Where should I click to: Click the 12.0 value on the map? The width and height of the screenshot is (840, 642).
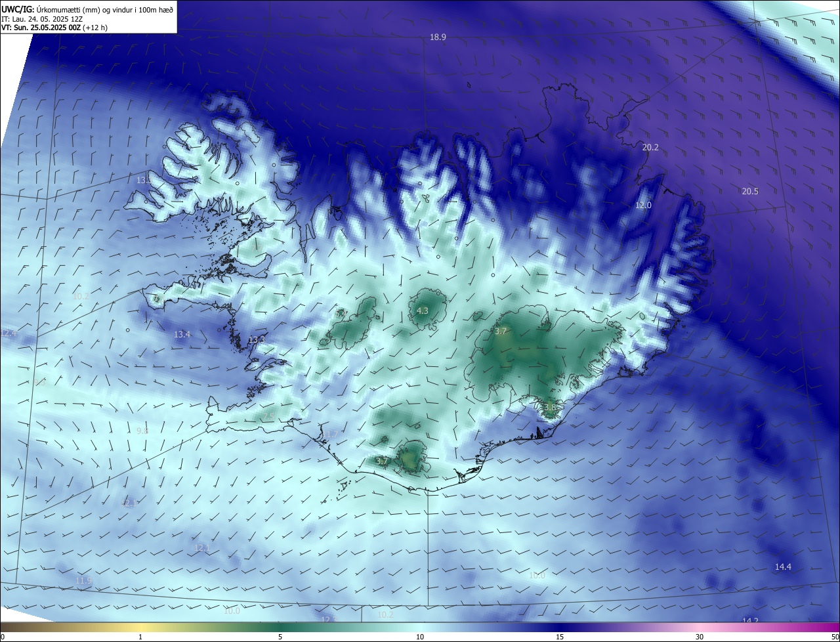click(x=643, y=205)
